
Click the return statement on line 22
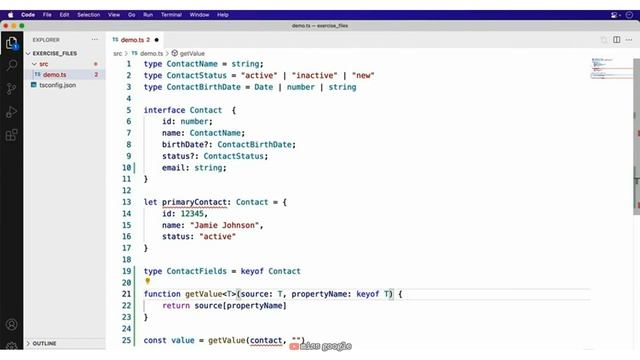coord(224,305)
